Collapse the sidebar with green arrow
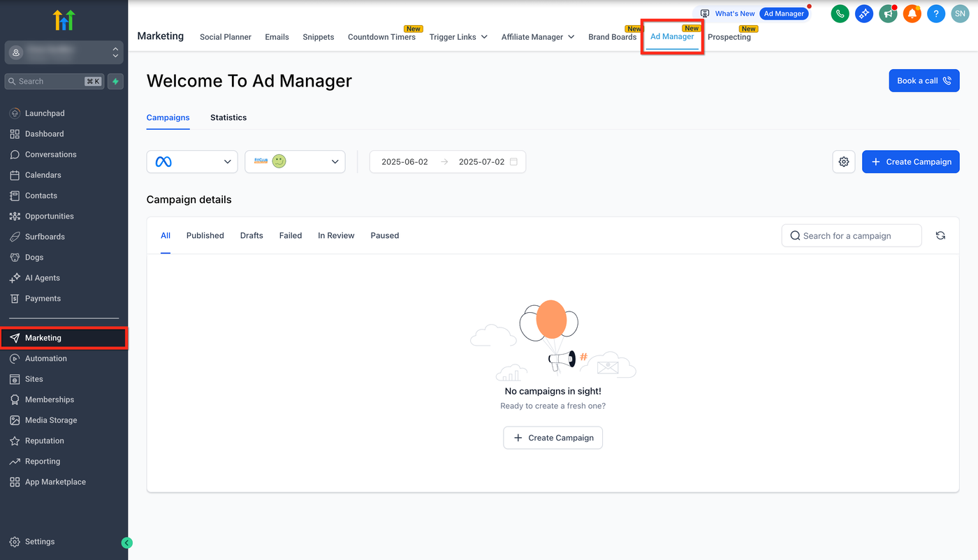978x560 pixels. click(126, 543)
